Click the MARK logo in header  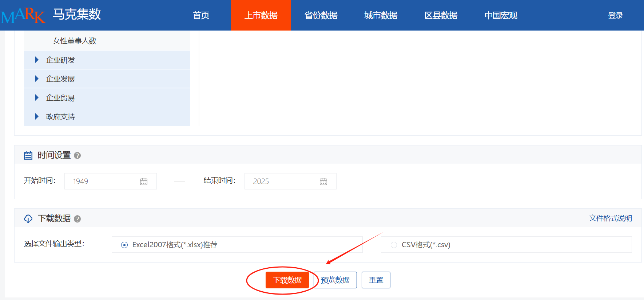(x=23, y=15)
